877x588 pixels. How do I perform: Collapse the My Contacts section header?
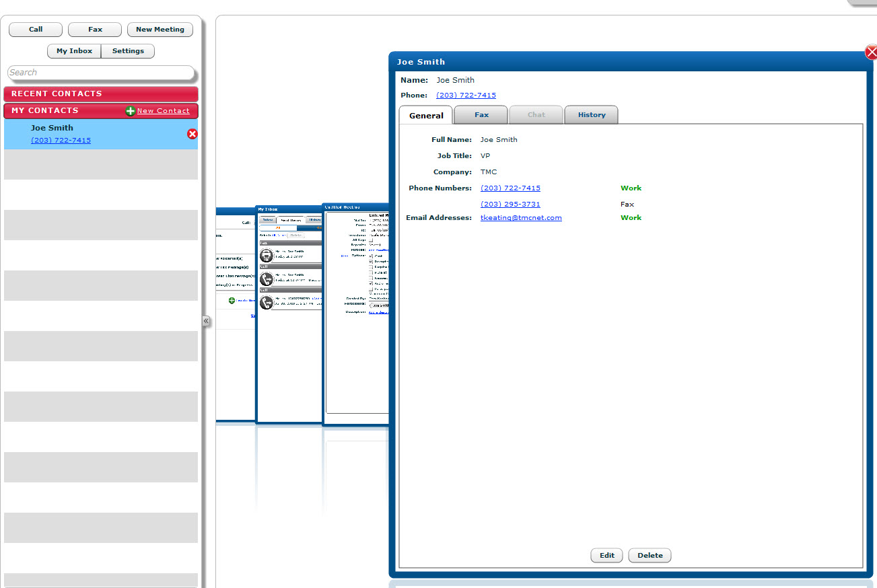(x=61, y=111)
